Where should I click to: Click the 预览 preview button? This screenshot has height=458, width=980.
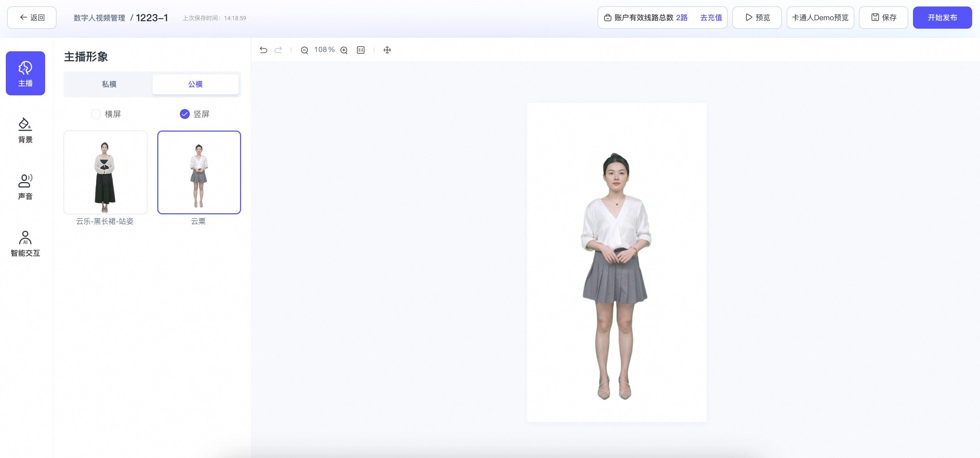(757, 17)
